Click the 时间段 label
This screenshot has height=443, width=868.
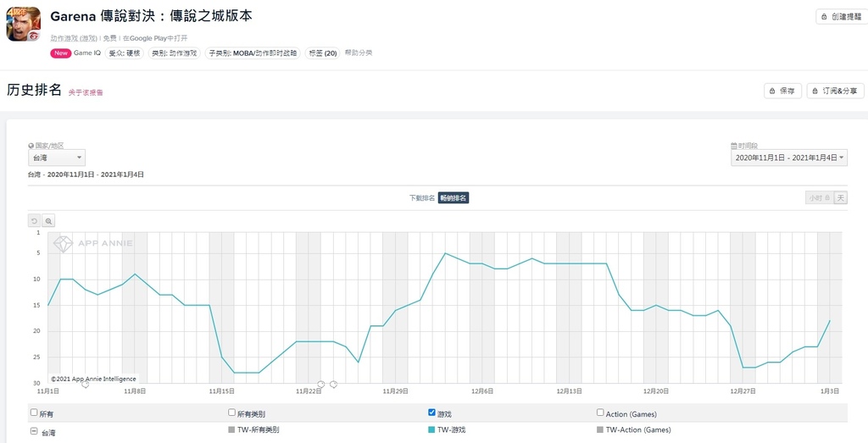pos(748,146)
